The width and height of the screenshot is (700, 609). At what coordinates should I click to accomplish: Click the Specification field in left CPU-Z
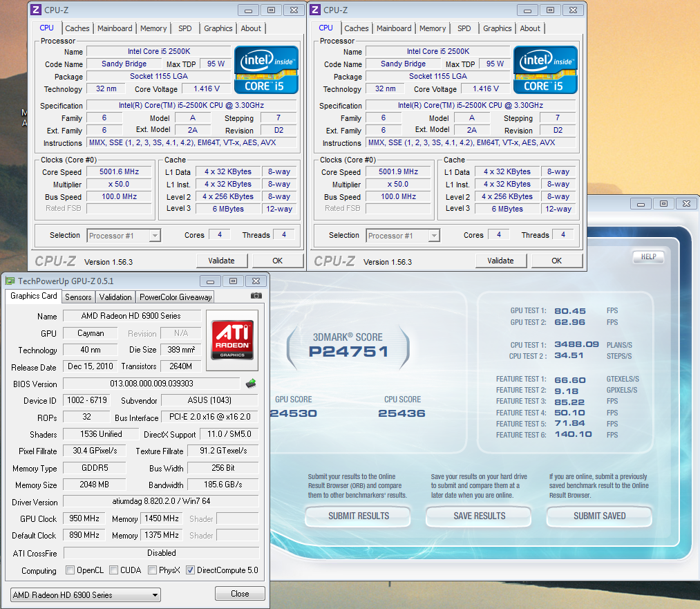coord(191,105)
